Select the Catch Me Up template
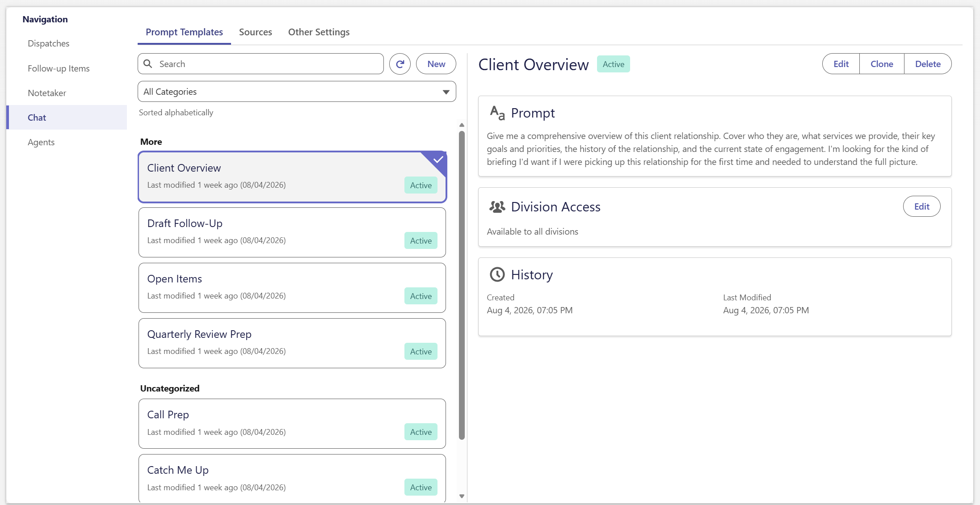This screenshot has height=505, width=980. [x=292, y=479]
